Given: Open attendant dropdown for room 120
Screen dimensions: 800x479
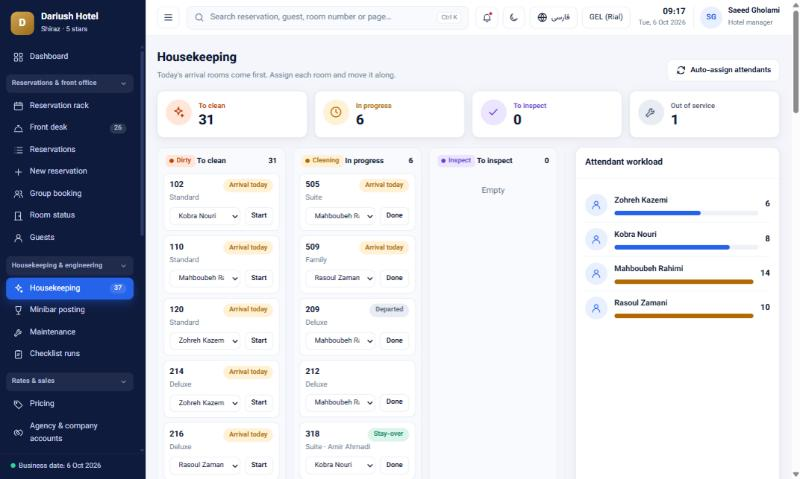Looking at the screenshot, I should coord(205,340).
